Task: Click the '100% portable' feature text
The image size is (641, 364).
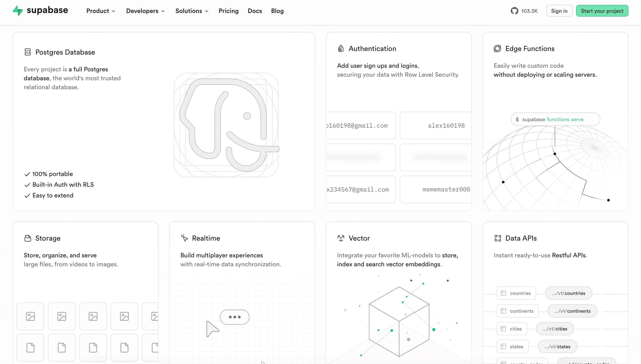Action: click(x=53, y=174)
